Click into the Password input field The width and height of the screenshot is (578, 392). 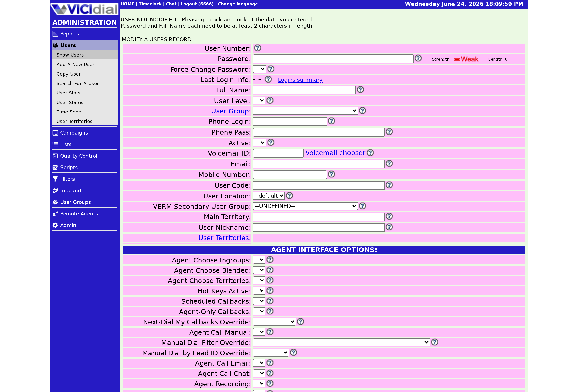333,59
